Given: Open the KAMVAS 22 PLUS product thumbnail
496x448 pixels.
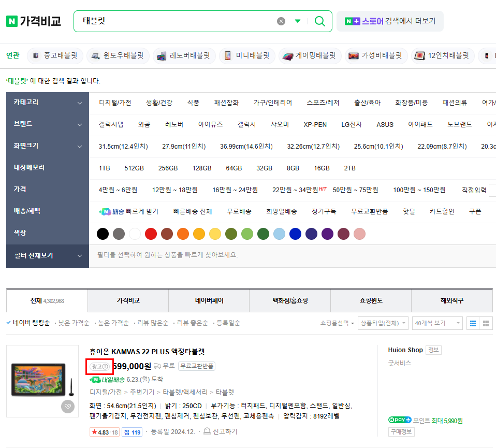Looking at the screenshot, I should 42,381.
